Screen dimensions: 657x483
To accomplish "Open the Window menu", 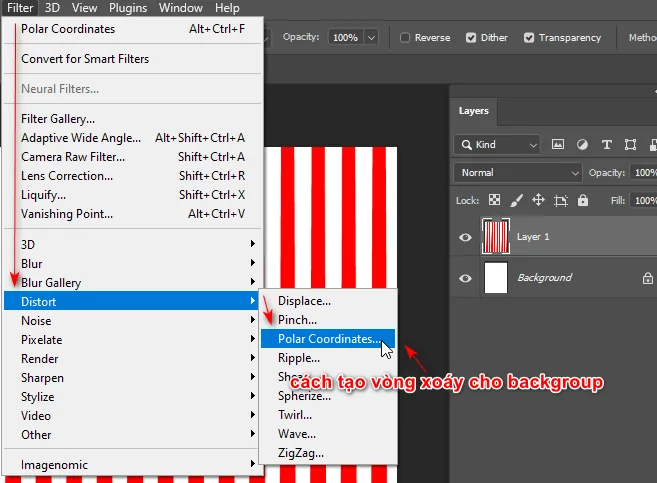I will pyautogui.click(x=181, y=8).
